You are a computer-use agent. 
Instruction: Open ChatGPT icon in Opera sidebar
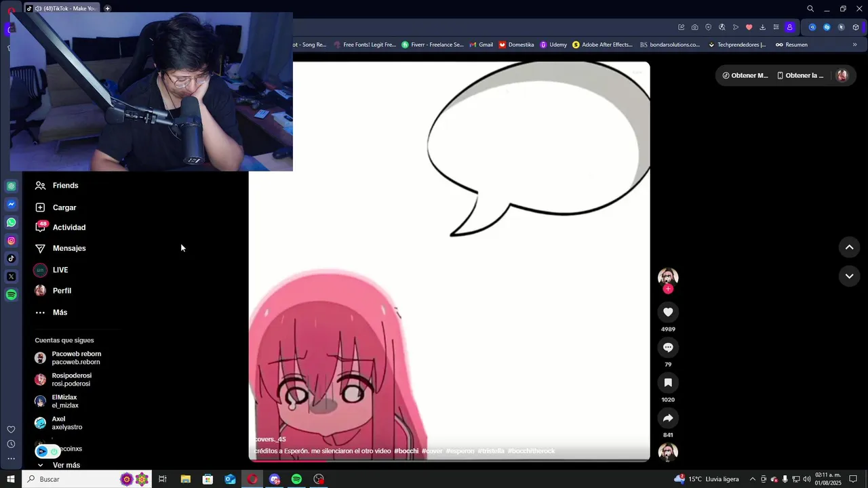12,186
